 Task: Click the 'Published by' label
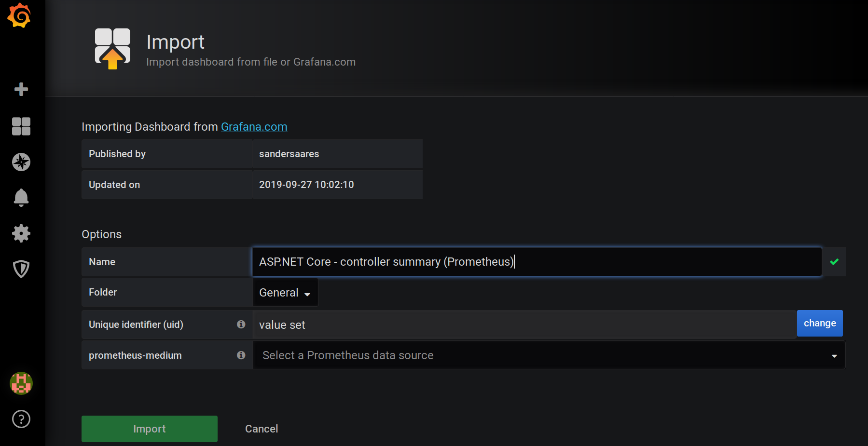[117, 154]
